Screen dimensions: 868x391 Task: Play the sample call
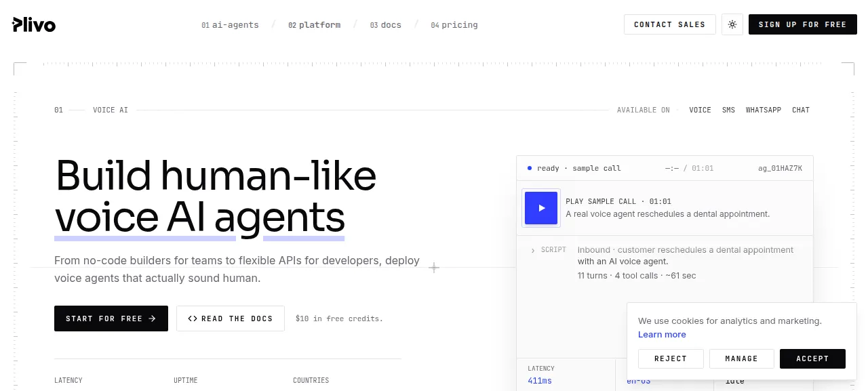(541, 208)
